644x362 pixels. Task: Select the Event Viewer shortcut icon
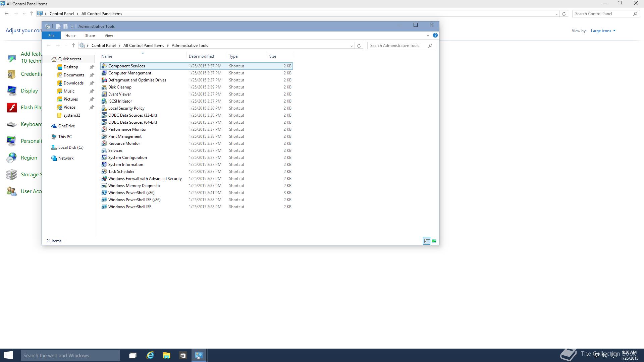(x=104, y=94)
